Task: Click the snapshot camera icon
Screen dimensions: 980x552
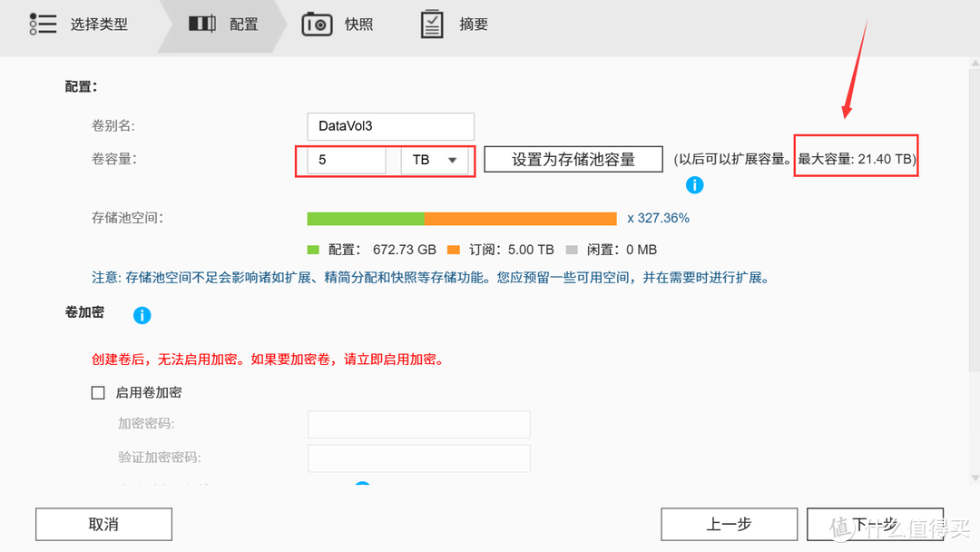Action: (x=317, y=25)
